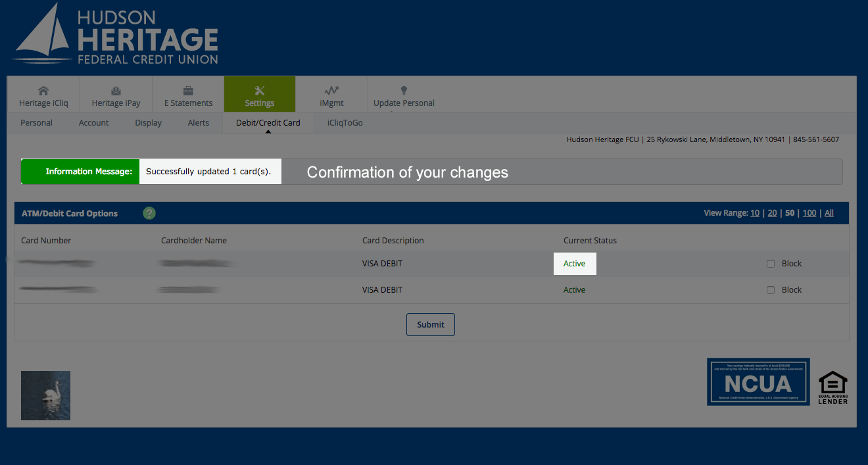This screenshot has height=465, width=868.
Task: Check Block for the first VISA DEBIT card
Action: point(770,263)
